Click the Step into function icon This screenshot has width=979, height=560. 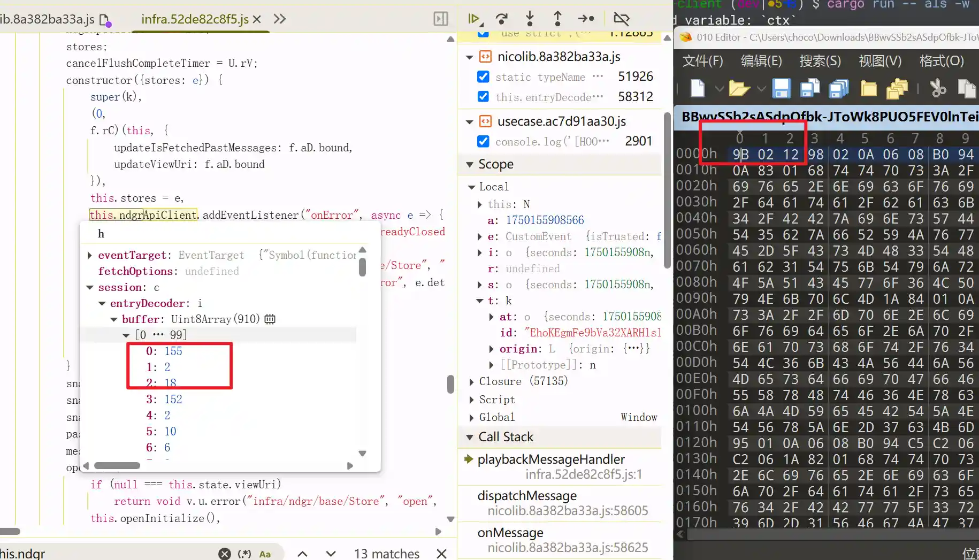[530, 19]
